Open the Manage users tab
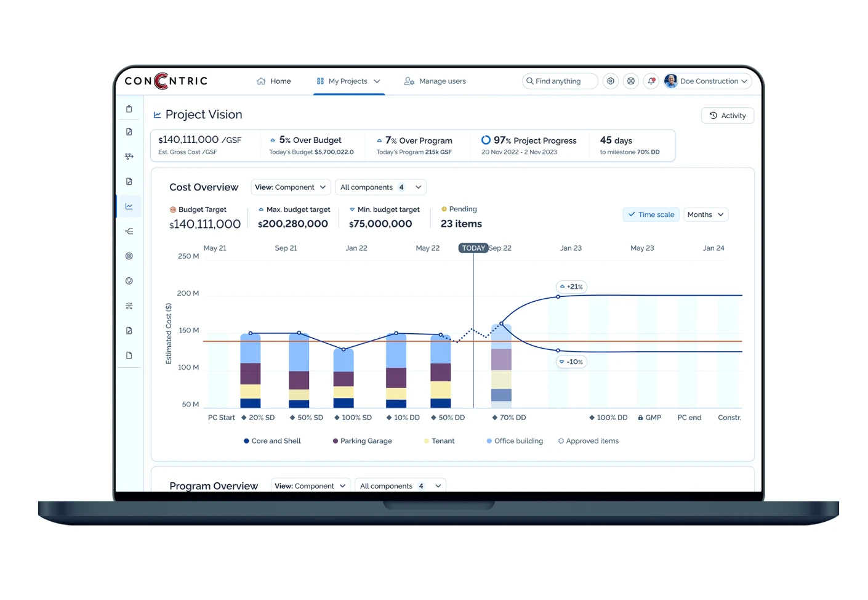The image size is (868, 600). [435, 81]
